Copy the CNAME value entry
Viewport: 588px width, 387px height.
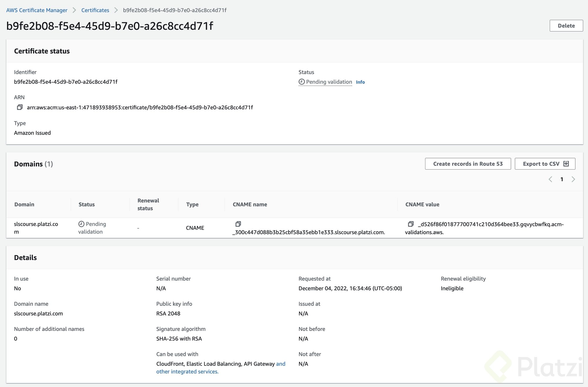[x=411, y=224]
